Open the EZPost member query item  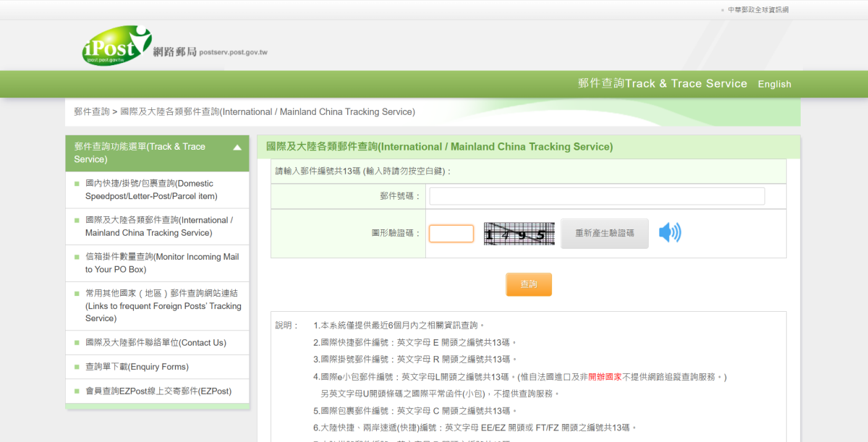158,391
